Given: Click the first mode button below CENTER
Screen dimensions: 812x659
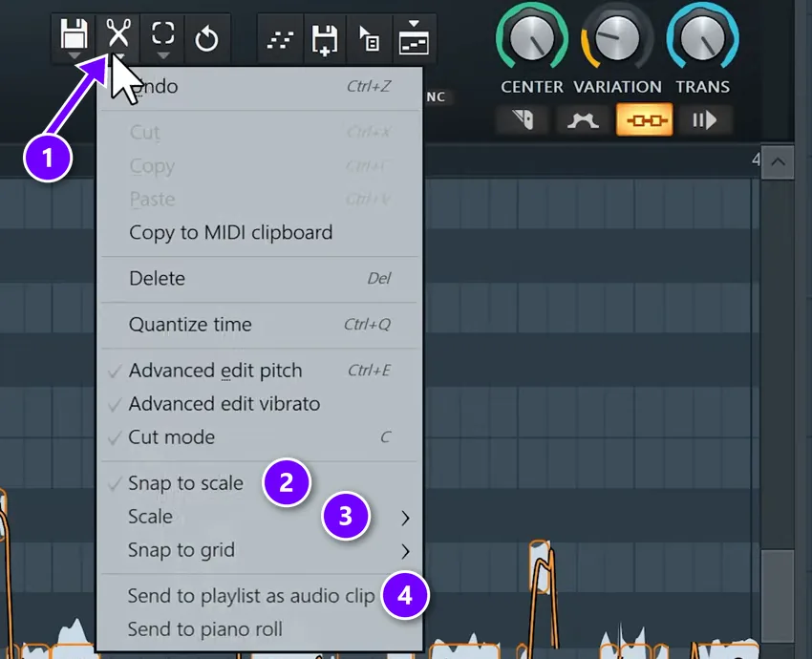Looking at the screenshot, I should coord(522,120).
